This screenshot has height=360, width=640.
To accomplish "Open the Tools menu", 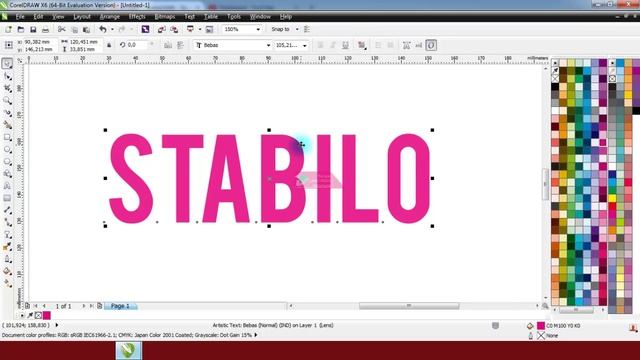I will pos(234,17).
